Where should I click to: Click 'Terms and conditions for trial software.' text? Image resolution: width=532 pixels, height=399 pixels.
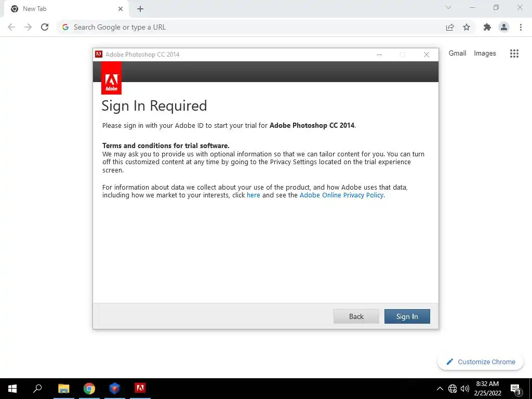pyautogui.click(x=166, y=145)
